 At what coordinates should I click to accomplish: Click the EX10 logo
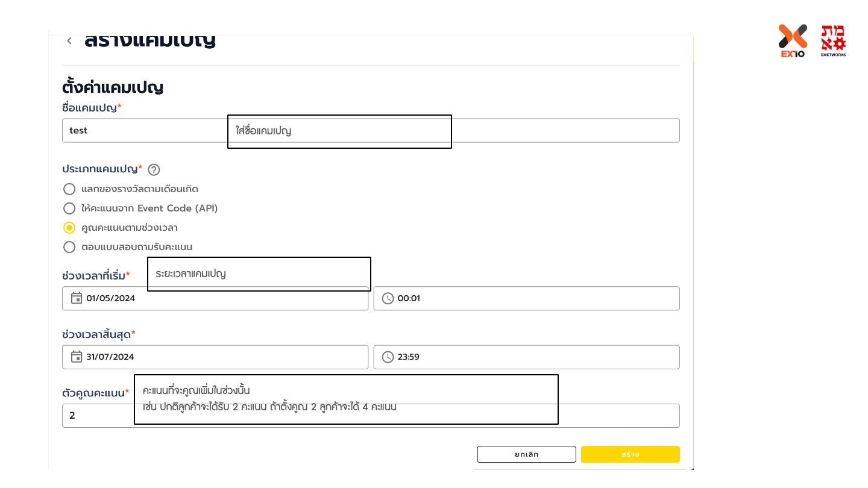[793, 40]
